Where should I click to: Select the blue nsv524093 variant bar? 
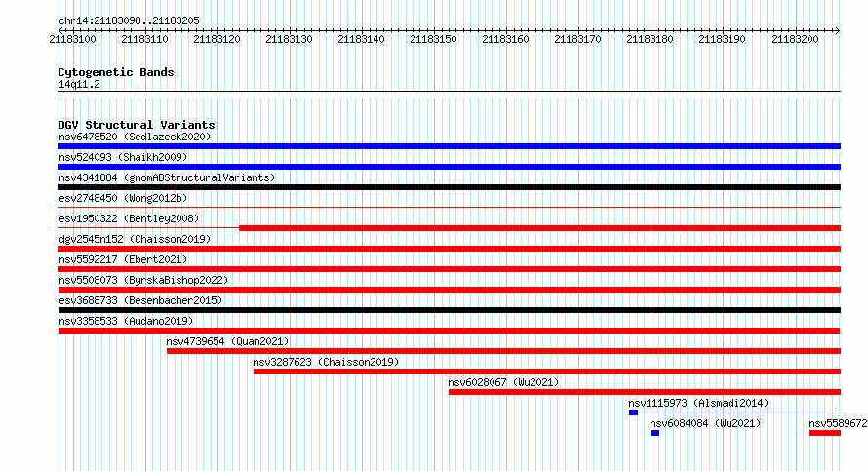coord(449,167)
